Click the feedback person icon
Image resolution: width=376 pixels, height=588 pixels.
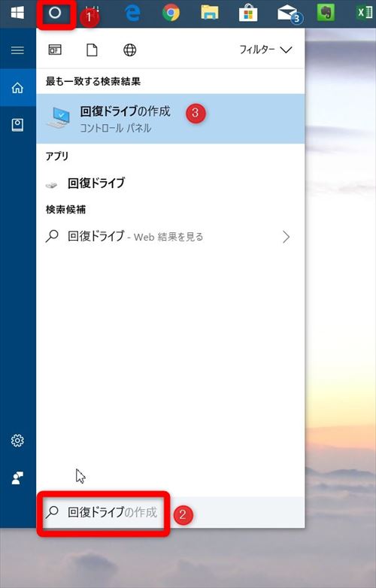(17, 477)
